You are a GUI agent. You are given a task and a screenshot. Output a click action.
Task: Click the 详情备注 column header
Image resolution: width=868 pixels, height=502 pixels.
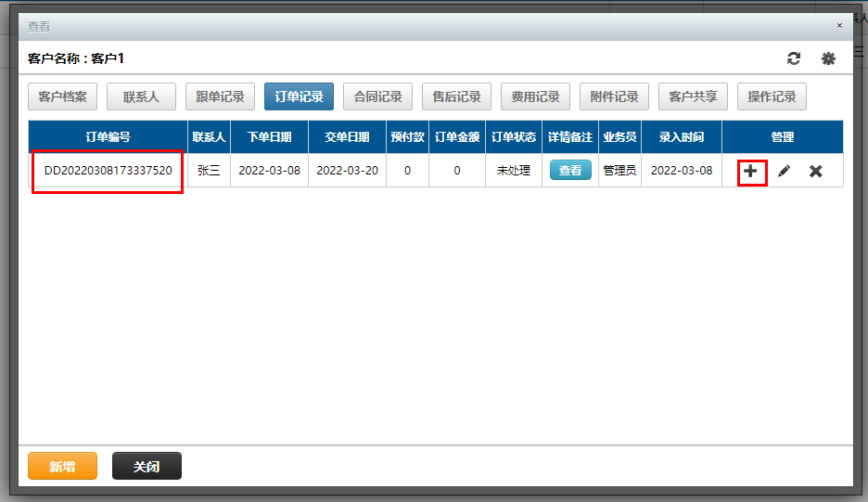click(570, 136)
